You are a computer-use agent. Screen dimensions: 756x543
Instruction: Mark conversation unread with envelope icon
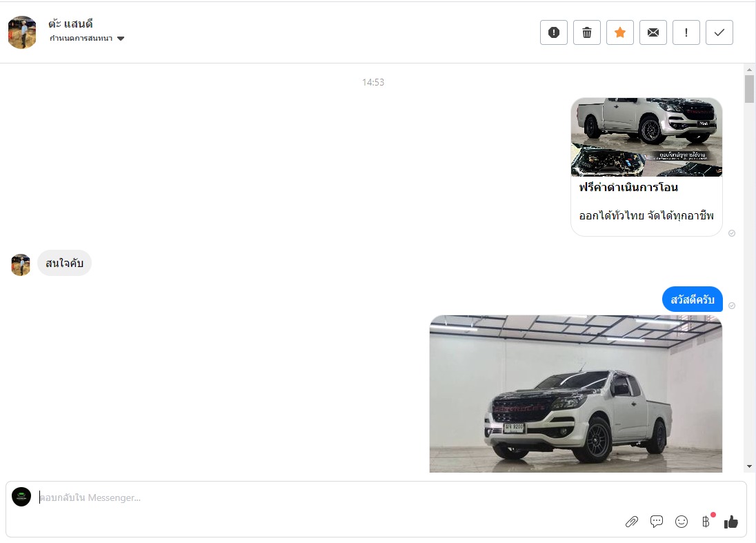(x=653, y=32)
